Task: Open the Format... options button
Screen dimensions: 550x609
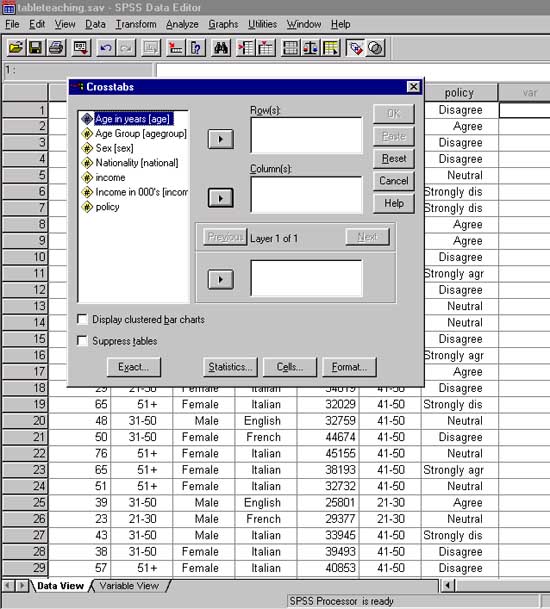Action: coord(349,367)
